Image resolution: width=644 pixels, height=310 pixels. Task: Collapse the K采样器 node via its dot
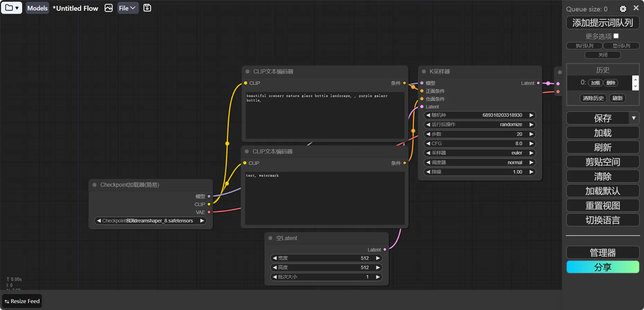pos(424,71)
